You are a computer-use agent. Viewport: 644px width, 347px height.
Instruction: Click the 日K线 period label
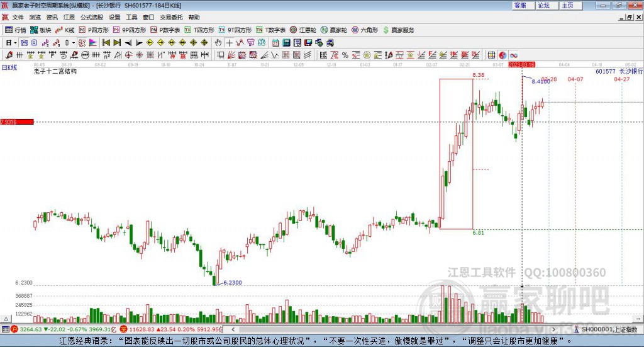click(x=9, y=67)
